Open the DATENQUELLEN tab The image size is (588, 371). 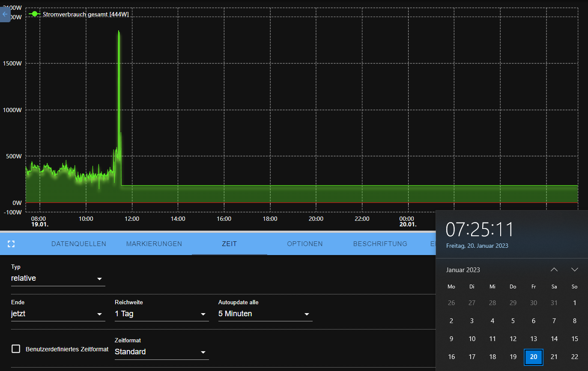pyautogui.click(x=79, y=244)
